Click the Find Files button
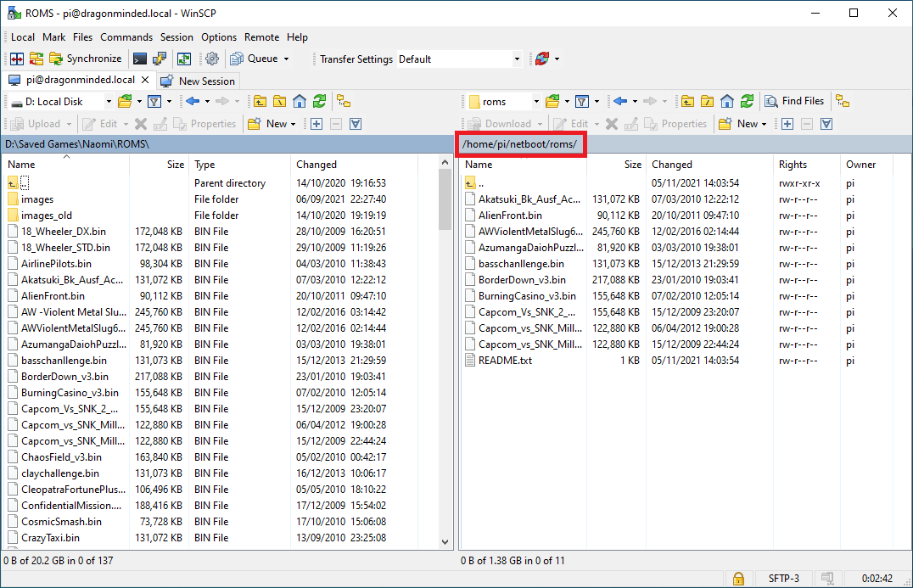 click(795, 101)
